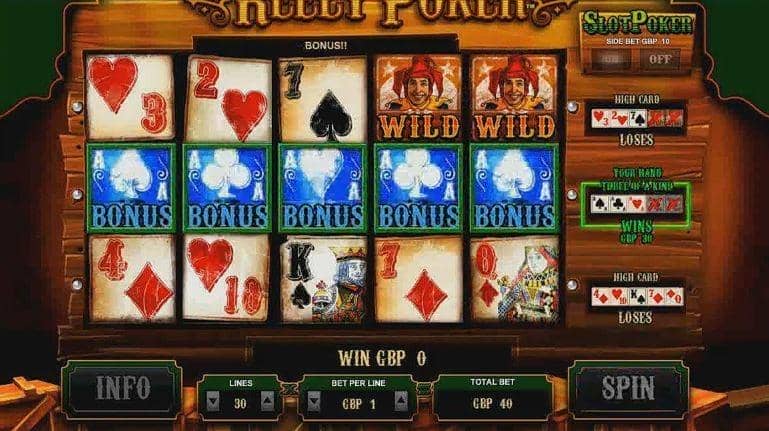The height and width of the screenshot is (431, 769).
Task: Click the SPIN button
Action: pyautogui.click(x=628, y=389)
